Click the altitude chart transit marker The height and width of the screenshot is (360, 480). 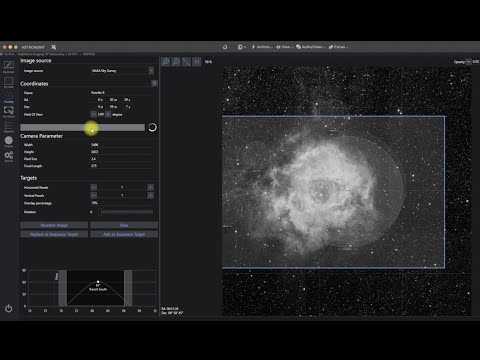pyautogui.click(x=98, y=282)
